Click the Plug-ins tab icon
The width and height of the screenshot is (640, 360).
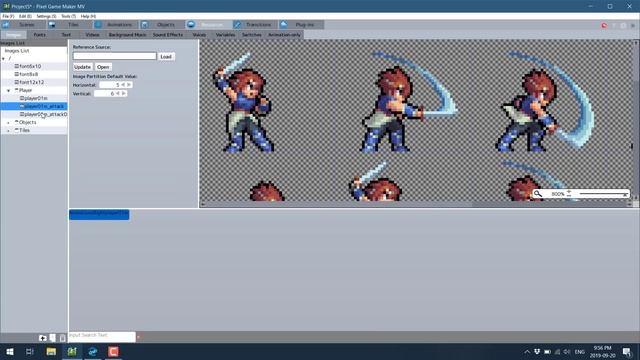[284, 24]
